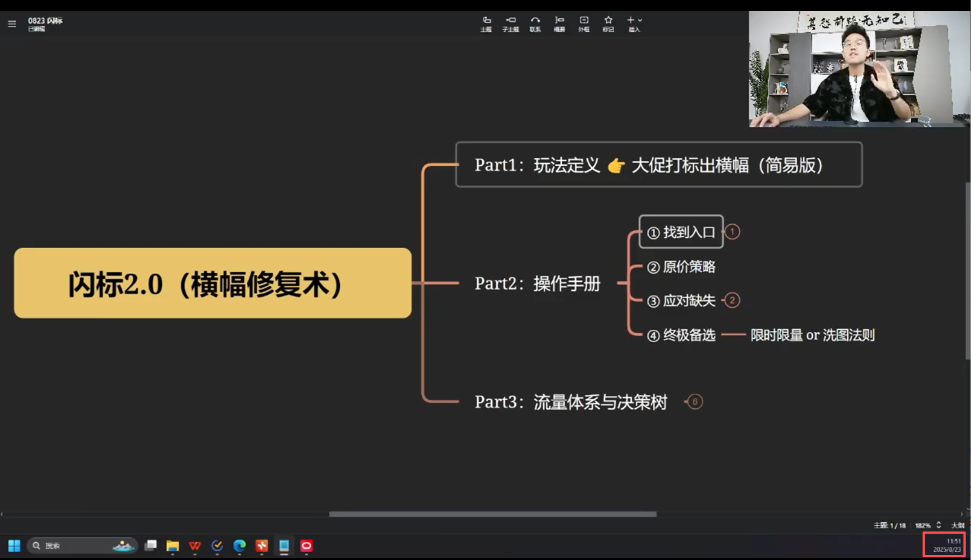Click the 概要 (Summary) toolbar icon
971x560 pixels.
559,24
